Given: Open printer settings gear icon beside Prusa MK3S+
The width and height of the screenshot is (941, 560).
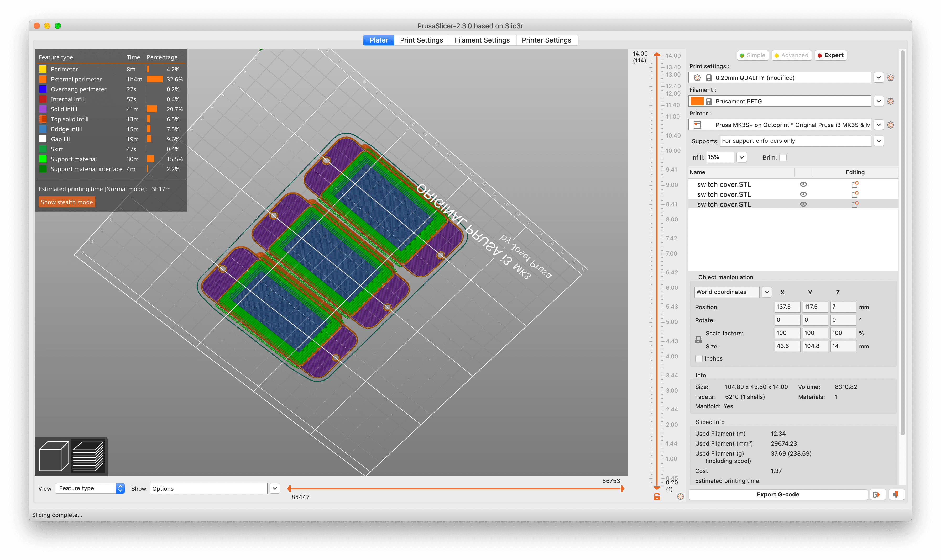Looking at the screenshot, I should (890, 125).
